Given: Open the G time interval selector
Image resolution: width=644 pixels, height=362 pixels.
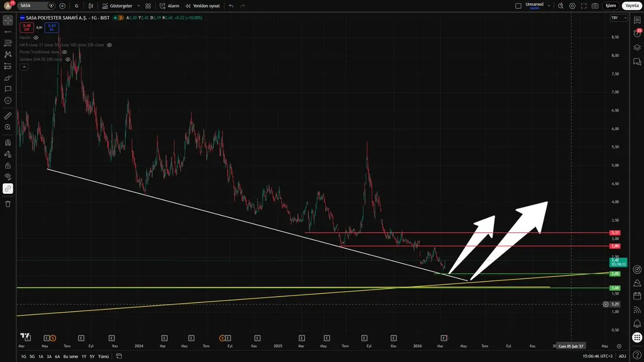Looking at the screenshot, I should coord(76,5).
